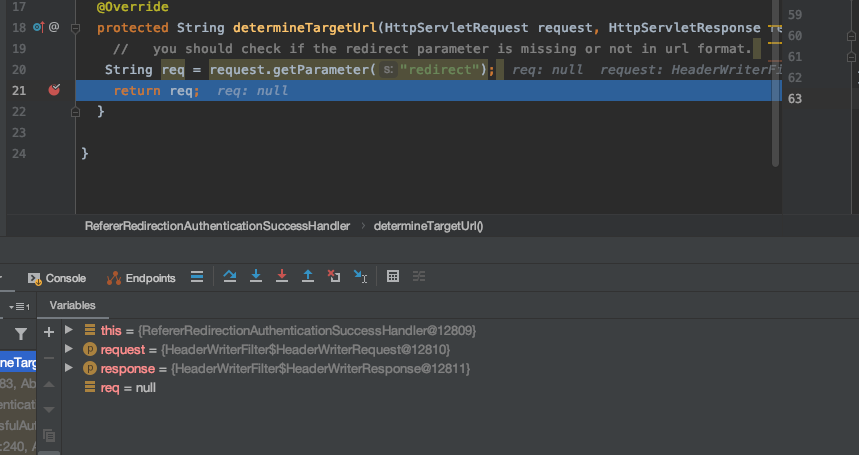Click the Step Into icon
This screenshot has height=455, width=859.
256,277
